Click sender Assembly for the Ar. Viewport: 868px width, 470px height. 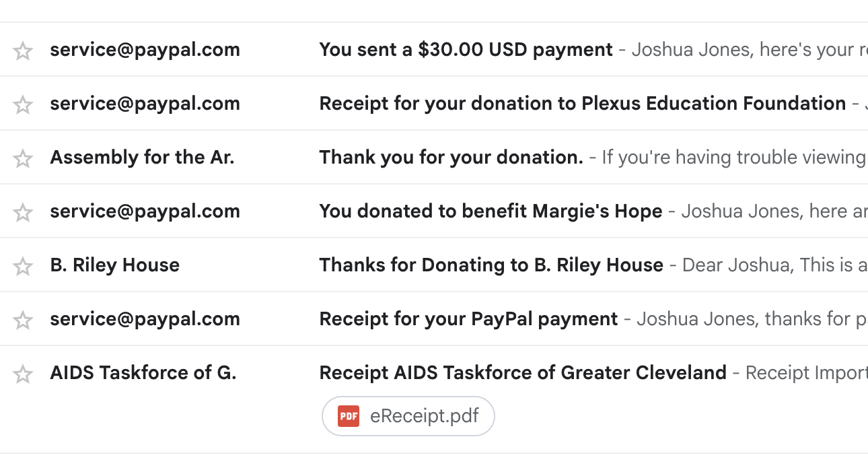click(142, 158)
